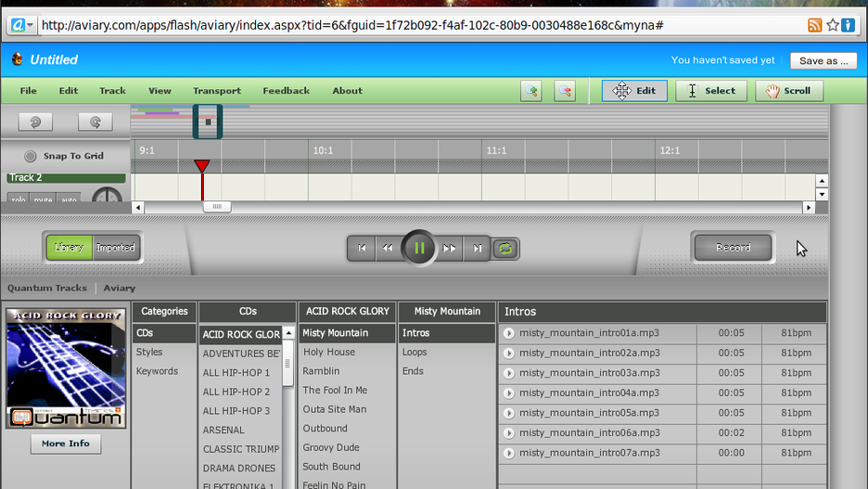Preview misty_mountain_intro01a.mp3 play icon
Image resolution: width=868 pixels, height=489 pixels.
click(509, 333)
